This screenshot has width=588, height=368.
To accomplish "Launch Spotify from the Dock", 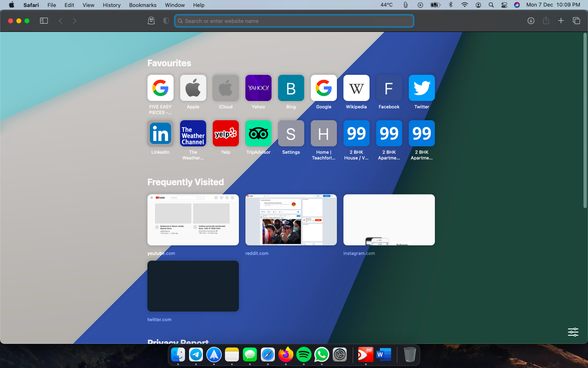I will 303,355.
